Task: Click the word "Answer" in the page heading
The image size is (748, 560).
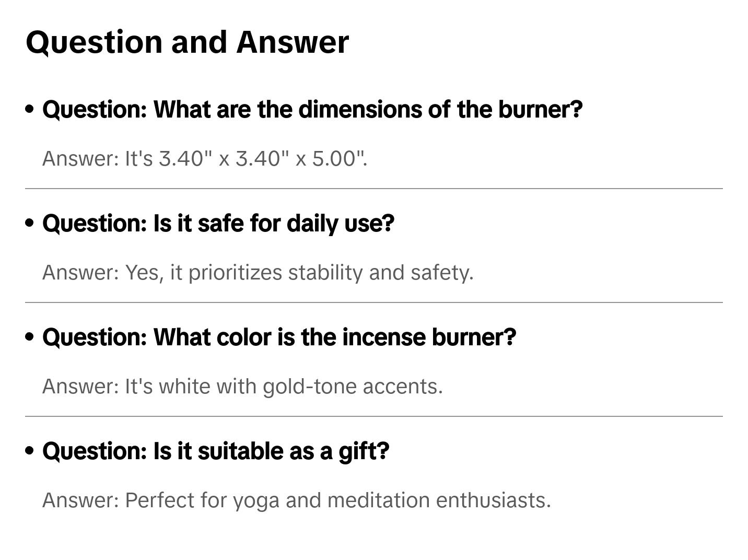Action: coord(293,42)
